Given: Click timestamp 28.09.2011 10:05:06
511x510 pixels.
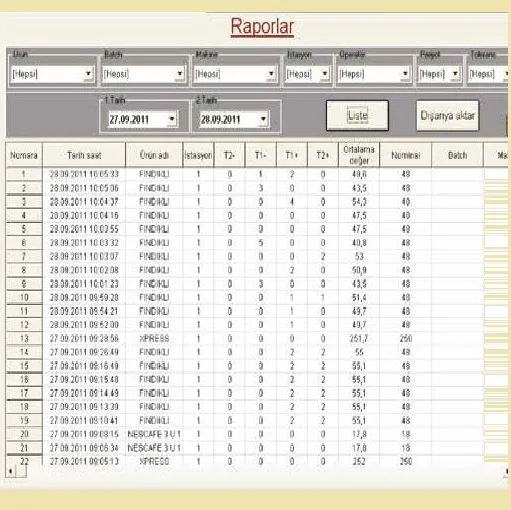Looking at the screenshot, I should (84, 188).
